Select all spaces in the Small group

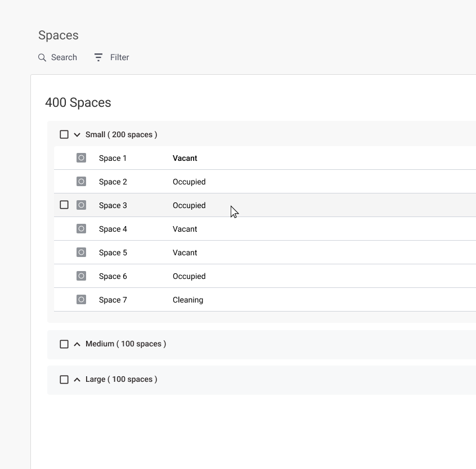point(64,134)
